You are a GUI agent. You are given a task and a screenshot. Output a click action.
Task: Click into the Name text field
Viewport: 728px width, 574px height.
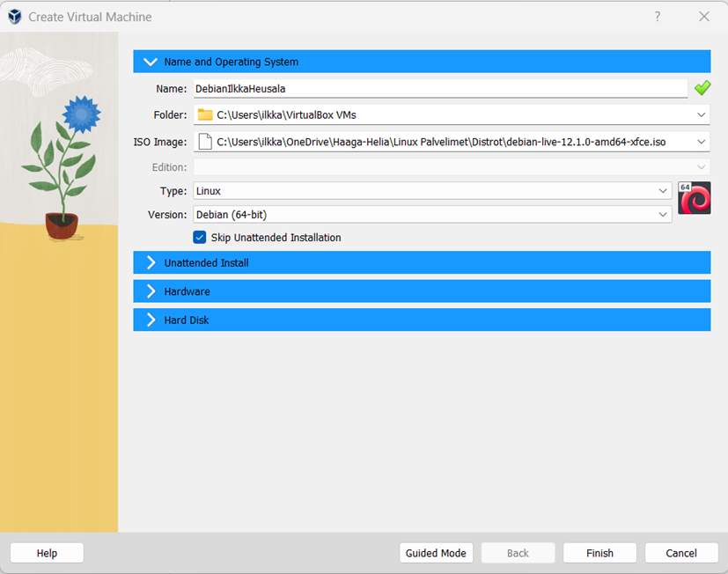440,88
